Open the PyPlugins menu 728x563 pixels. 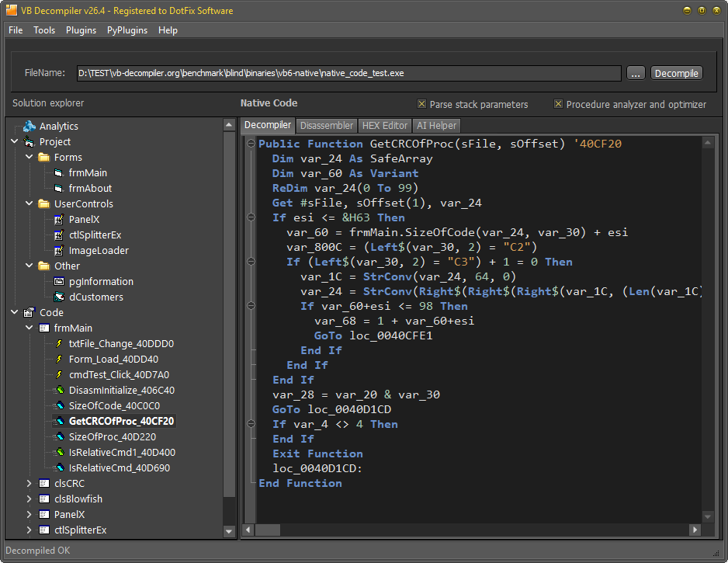coord(127,30)
